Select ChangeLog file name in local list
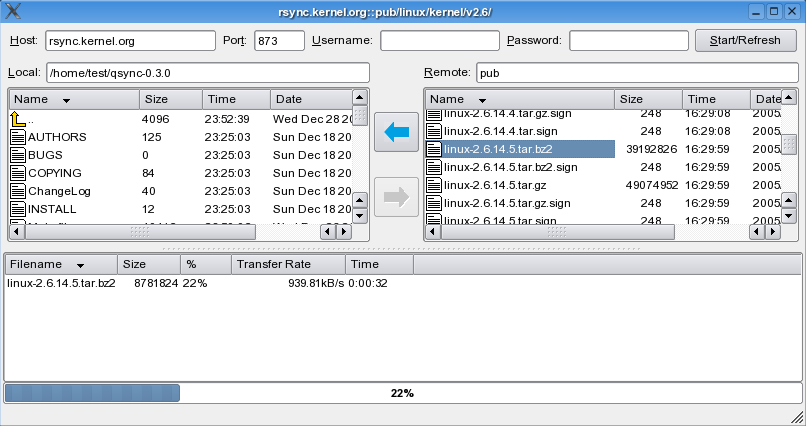 pyautogui.click(x=59, y=191)
